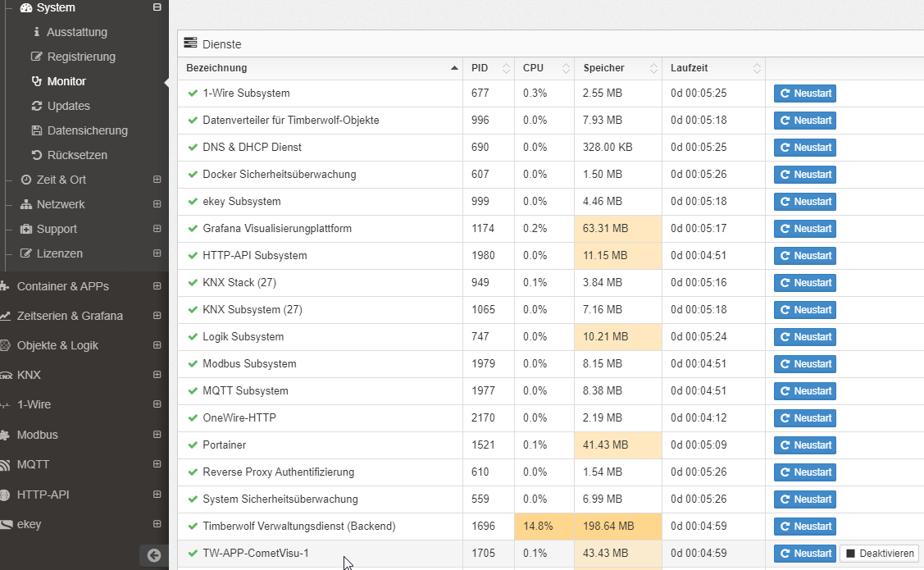This screenshot has height=570, width=924.
Task: Click the Registrierung edit icon
Action: coord(37,57)
